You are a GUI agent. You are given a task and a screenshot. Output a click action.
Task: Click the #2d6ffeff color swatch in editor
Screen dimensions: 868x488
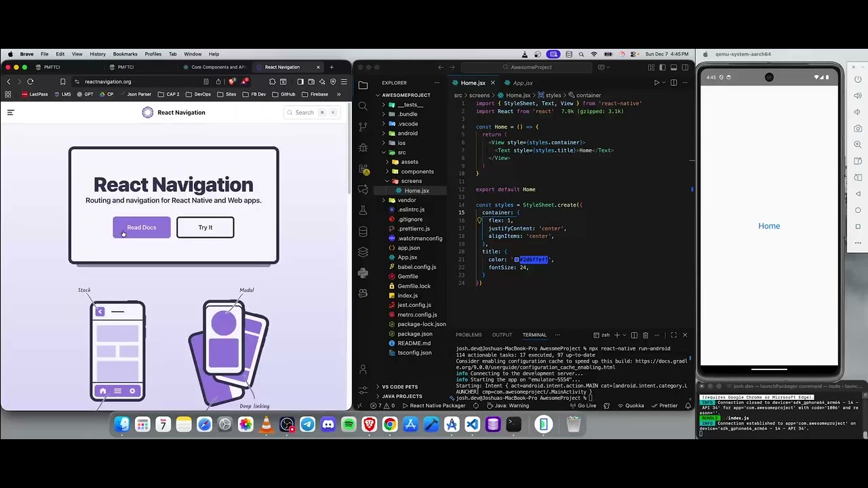(517, 260)
